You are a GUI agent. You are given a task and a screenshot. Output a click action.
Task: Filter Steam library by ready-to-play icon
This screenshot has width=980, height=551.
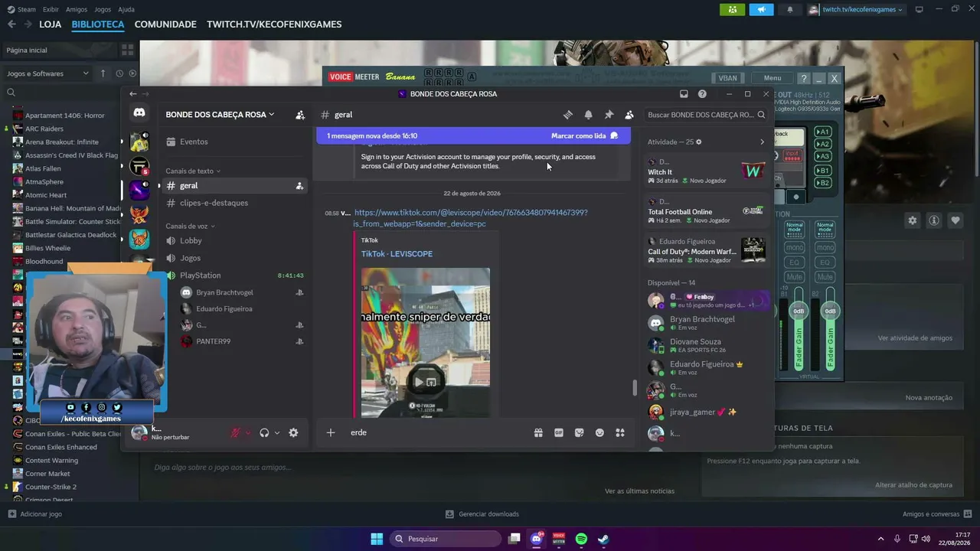click(132, 73)
